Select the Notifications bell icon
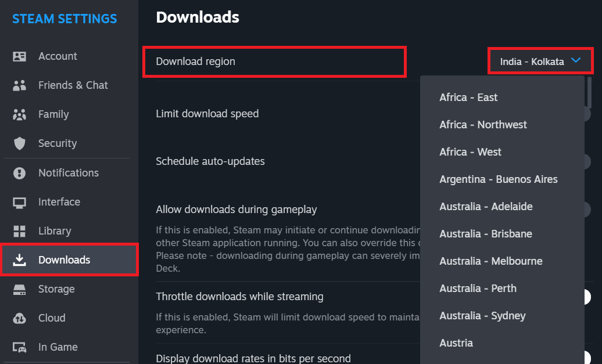 point(20,172)
